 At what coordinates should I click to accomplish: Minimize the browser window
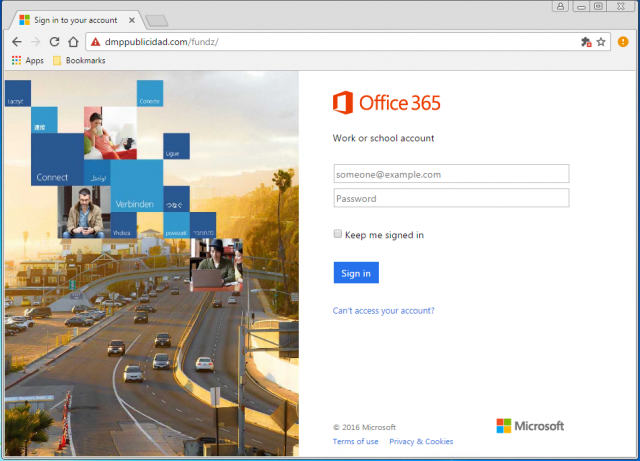581,6
